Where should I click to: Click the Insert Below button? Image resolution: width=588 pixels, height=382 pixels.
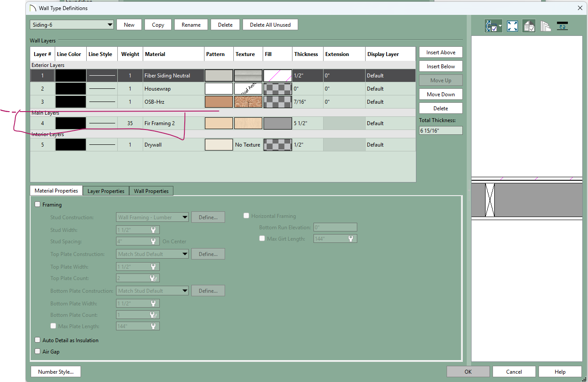(x=441, y=67)
